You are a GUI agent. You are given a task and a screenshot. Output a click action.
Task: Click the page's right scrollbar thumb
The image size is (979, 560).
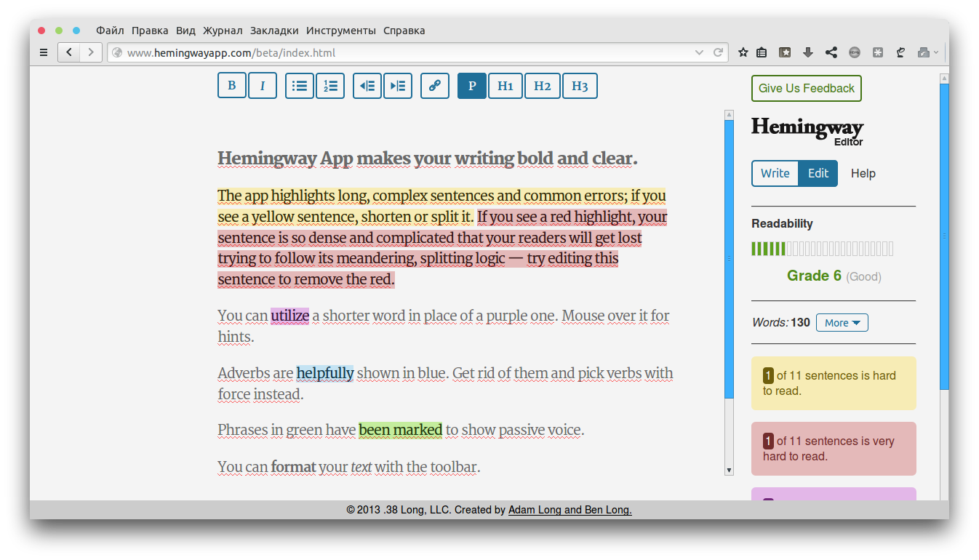(944, 236)
